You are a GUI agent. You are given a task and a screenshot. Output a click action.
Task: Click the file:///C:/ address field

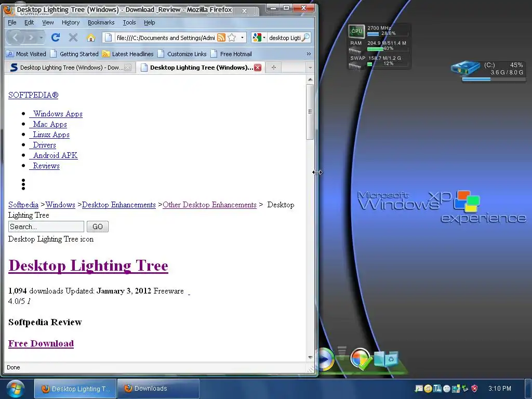pos(166,37)
